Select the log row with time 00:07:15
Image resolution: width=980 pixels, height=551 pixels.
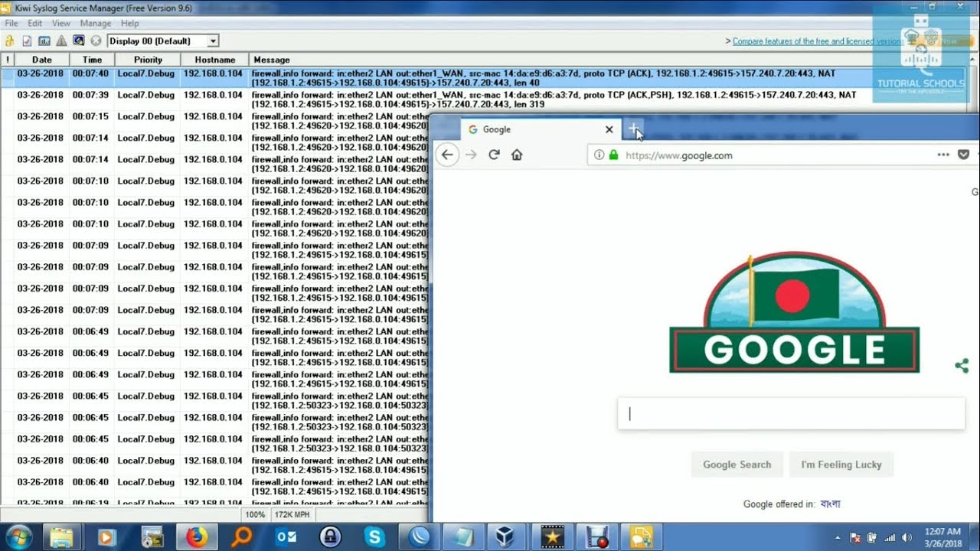(x=214, y=121)
